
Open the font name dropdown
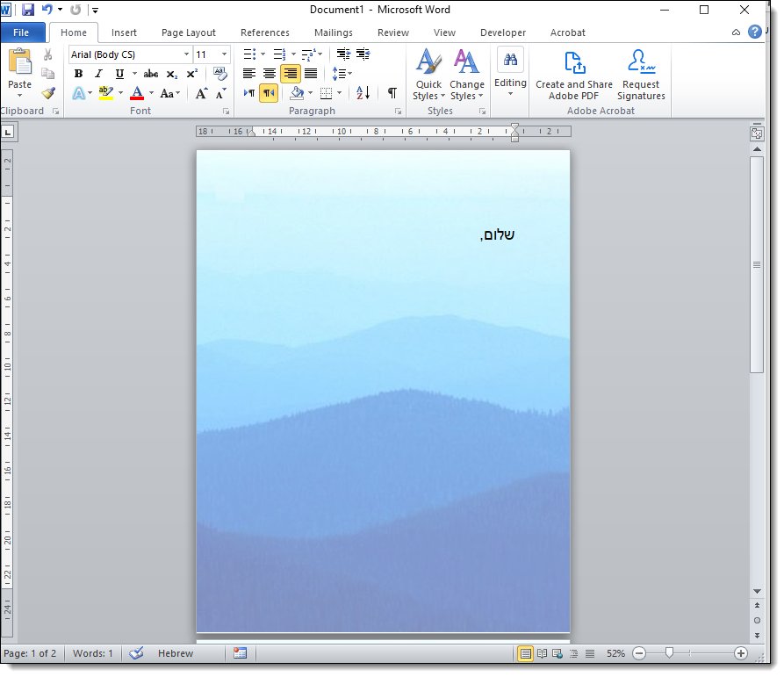(186, 54)
